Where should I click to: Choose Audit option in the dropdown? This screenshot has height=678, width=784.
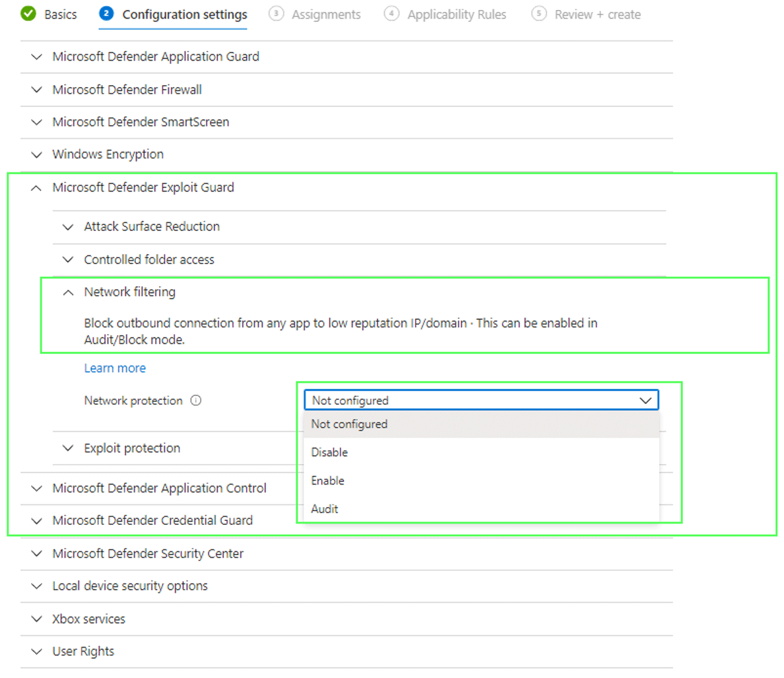(x=325, y=509)
